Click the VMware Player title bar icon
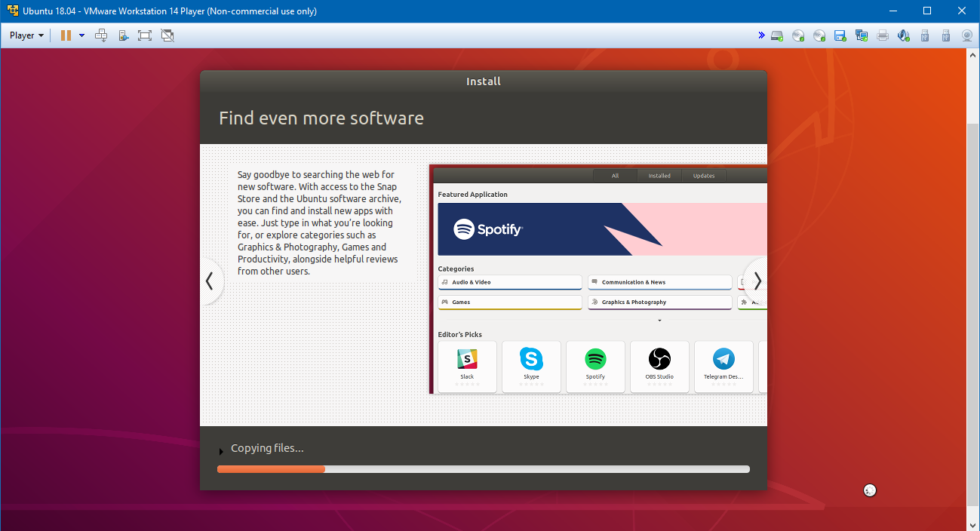This screenshot has height=531, width=980. (x=12, y=11)
